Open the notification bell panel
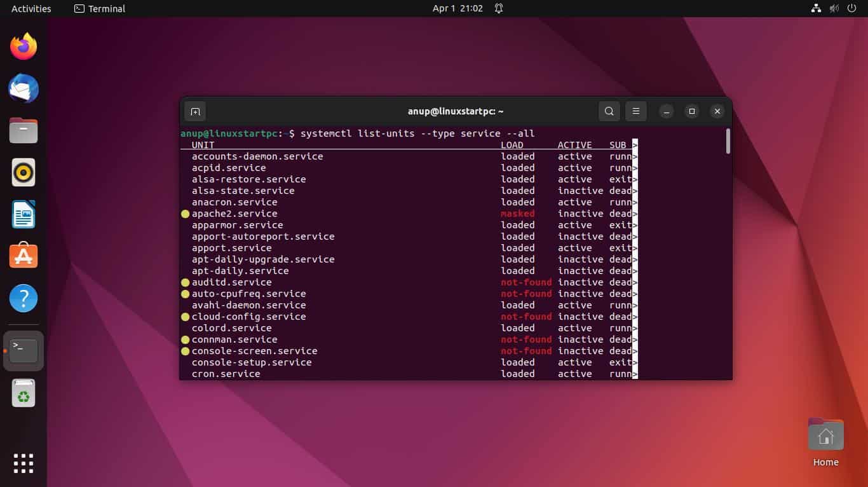 tap(499, 8)
